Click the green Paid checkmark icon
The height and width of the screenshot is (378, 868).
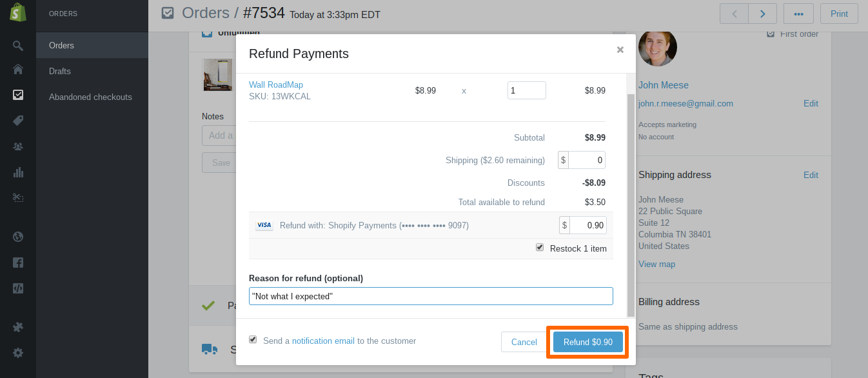coord(208,306)
